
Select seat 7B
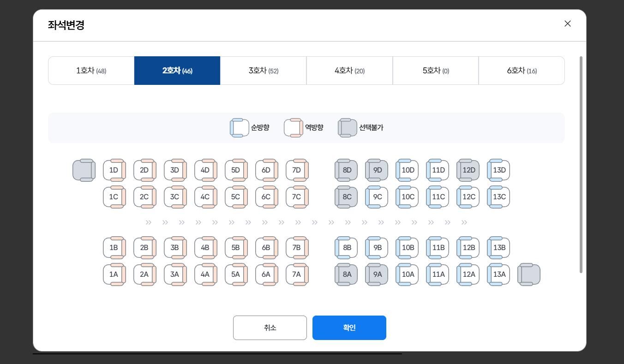click(x=297, y=248)
